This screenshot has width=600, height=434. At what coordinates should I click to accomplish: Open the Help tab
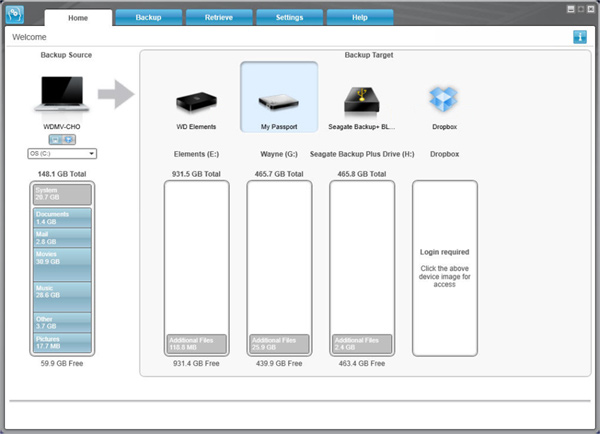pos(360,18)
